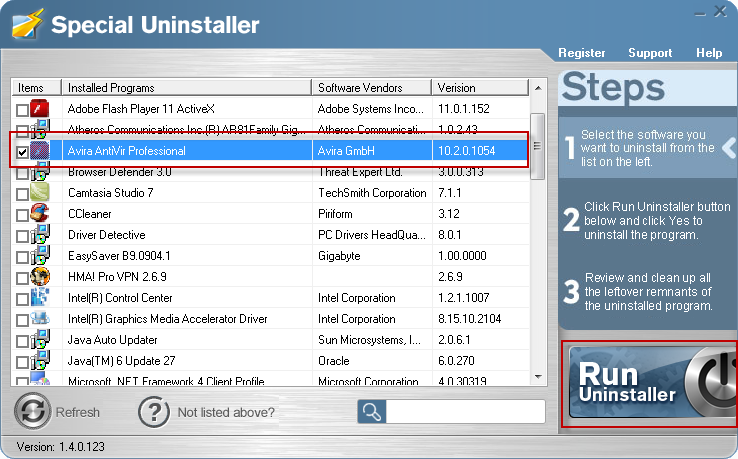The width and height of the screenshot is (738, 459).
Task: Click the HMA! Pro VPN program icon
Action: click(40, 276)
